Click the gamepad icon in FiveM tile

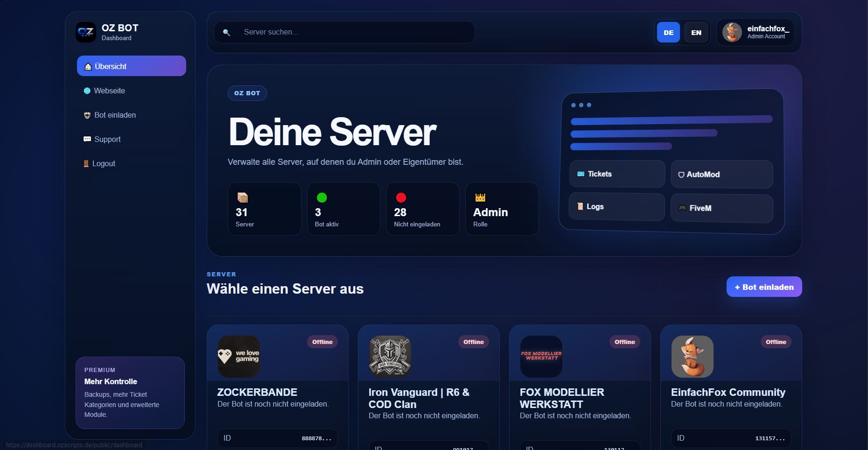[682, 208]
